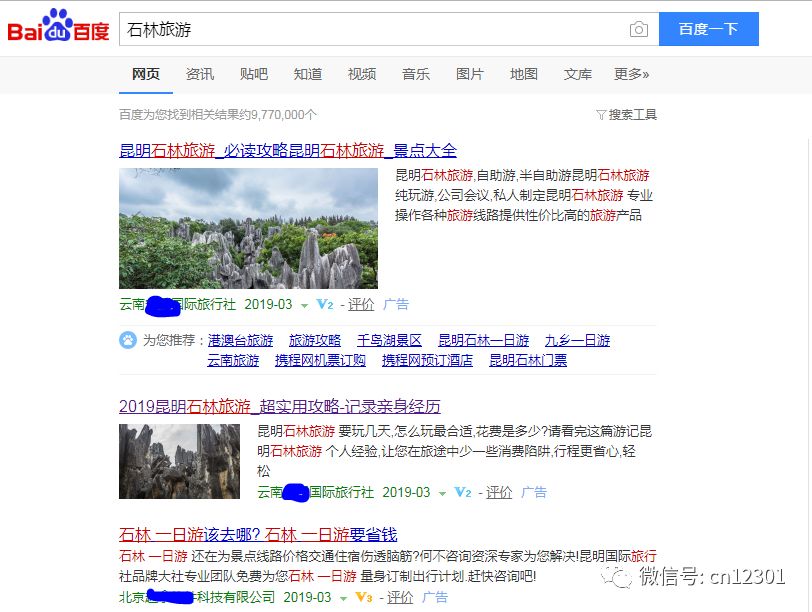Switch to the 资讯 tab
The width and height of the screenshot is (812, 612).
[x=199, y=74]
